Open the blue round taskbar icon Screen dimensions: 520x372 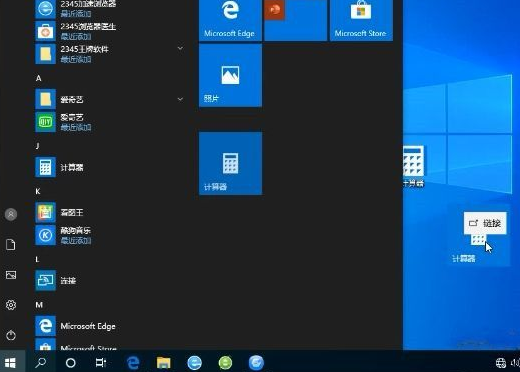[256, 363]
